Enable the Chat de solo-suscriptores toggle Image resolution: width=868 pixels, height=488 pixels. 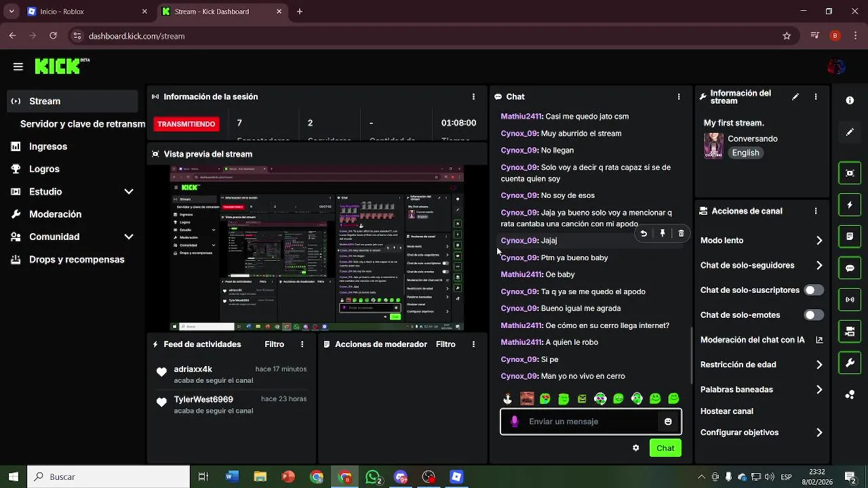[814, 290]
